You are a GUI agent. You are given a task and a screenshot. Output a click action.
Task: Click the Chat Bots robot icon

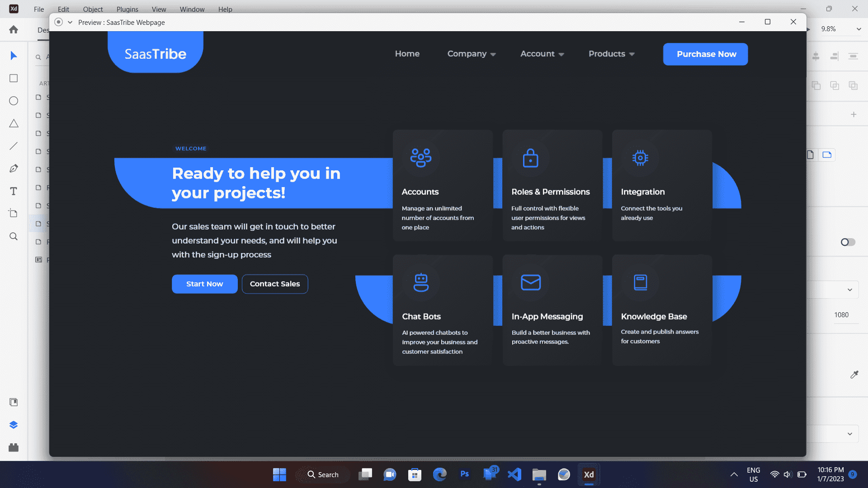point(421,282)
